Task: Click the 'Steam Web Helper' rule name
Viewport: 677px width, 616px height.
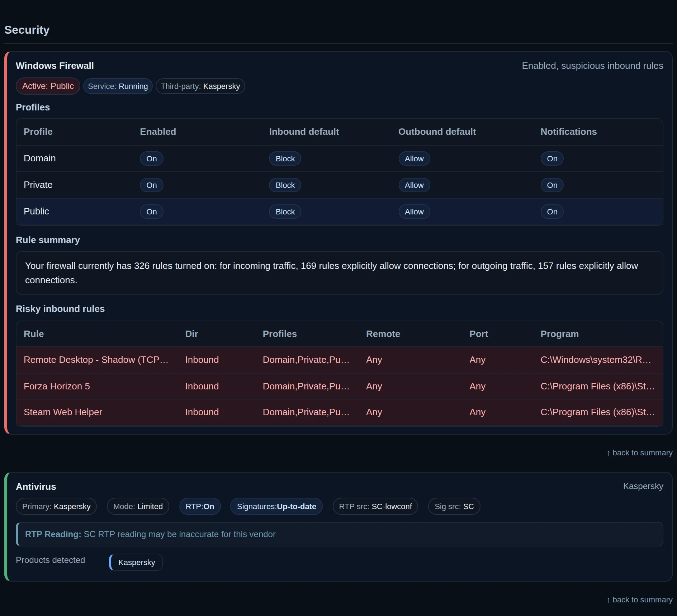Action: pos(63,412)
